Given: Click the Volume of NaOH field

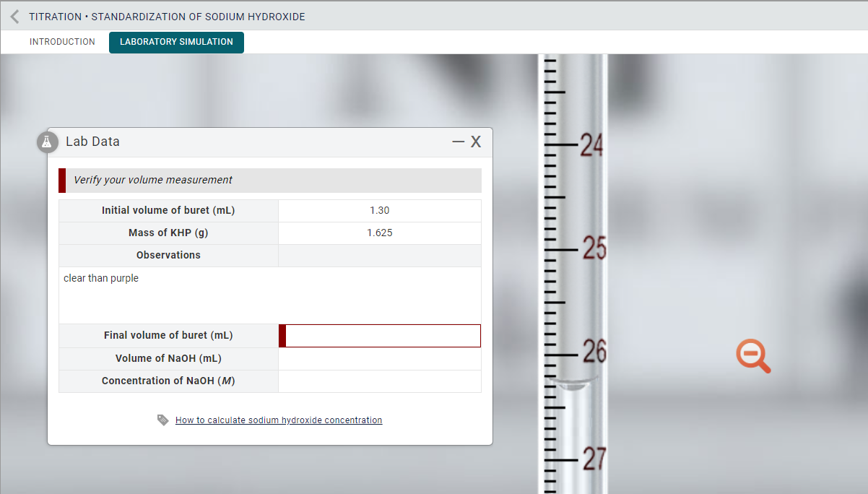Looking at the screenshot, I should click(381, 358).
